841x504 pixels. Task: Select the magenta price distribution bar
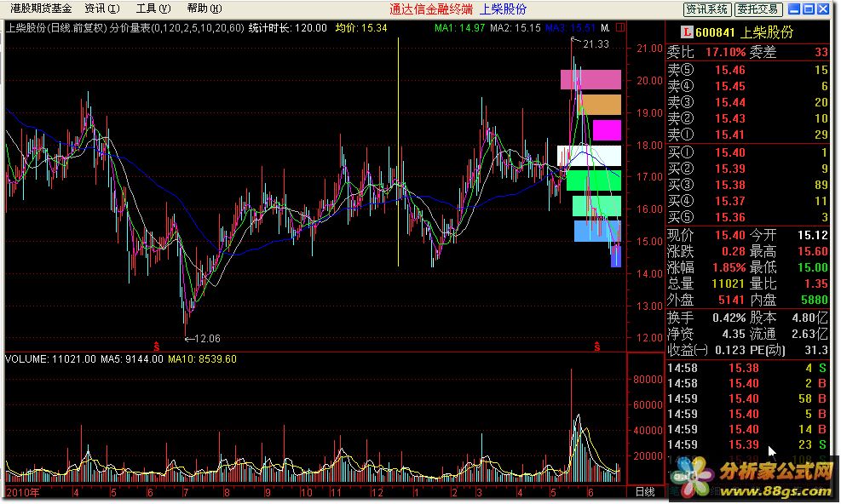(x=607, y=130)
